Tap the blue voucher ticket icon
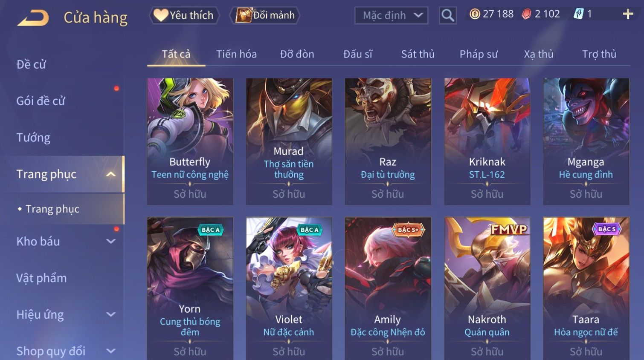644x360 pixels. coord(578,14)
